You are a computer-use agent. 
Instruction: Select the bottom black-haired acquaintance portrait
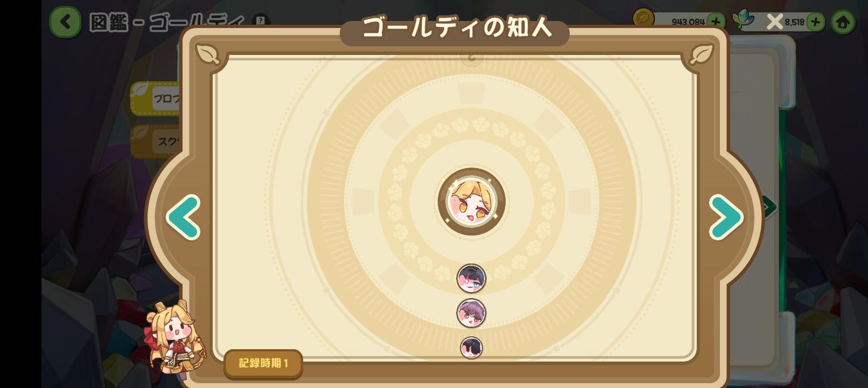pos(471,348)
